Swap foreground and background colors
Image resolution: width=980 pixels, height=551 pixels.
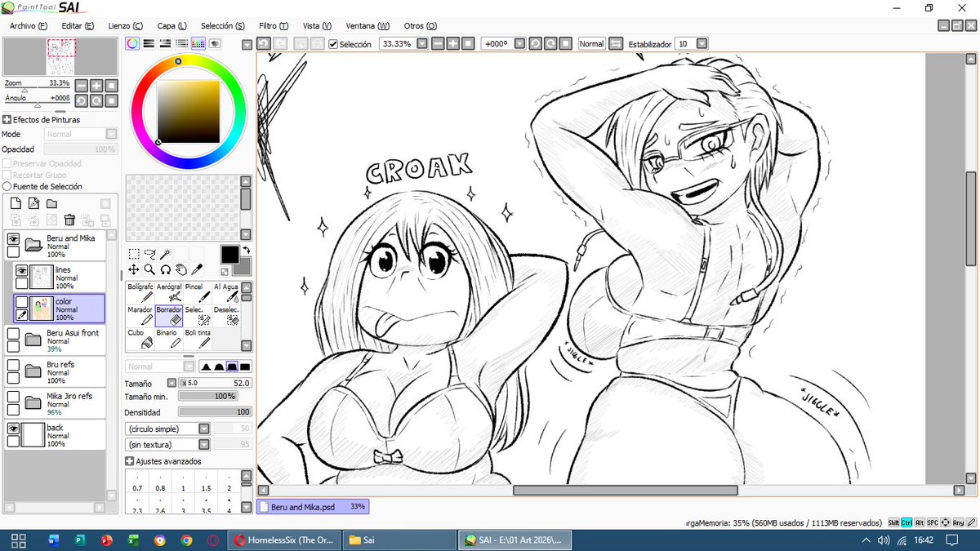(x=246, y=251)
